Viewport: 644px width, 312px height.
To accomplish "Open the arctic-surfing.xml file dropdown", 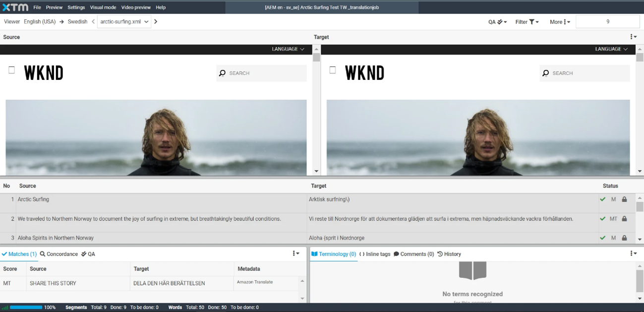I will [124, 22].
